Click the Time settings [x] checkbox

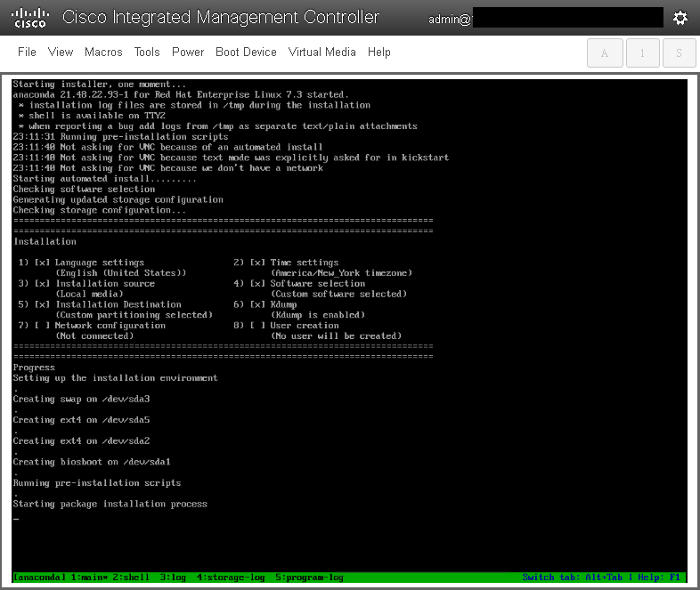(x=257, y=263)
